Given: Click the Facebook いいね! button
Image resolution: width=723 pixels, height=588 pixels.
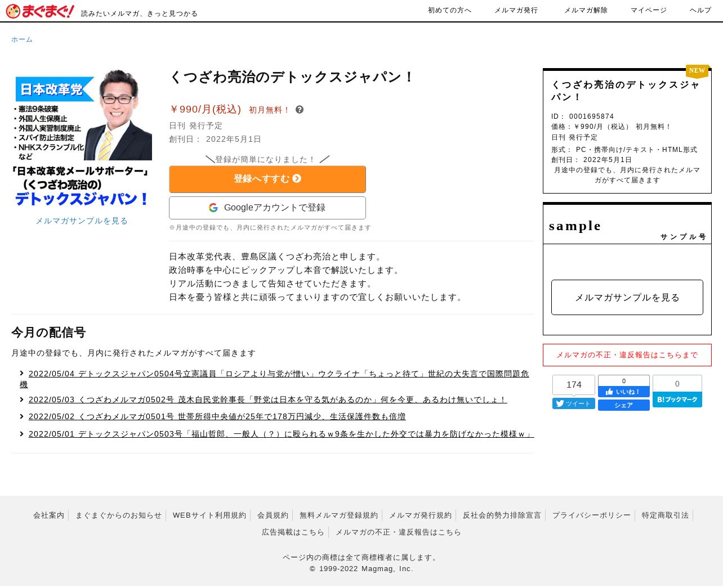Looking at the screenshot, I should (x=624, y=392).
